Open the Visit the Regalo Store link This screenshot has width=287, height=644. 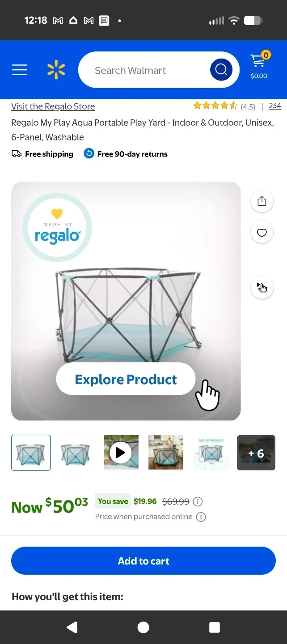click(53, 106)
